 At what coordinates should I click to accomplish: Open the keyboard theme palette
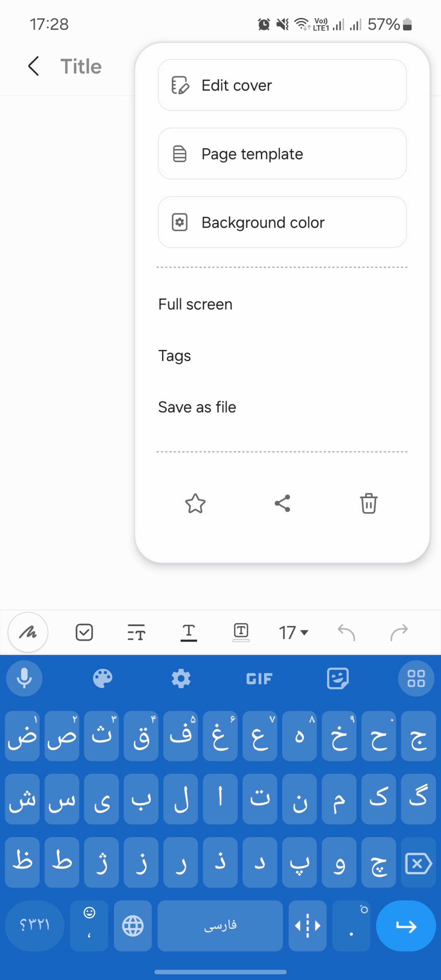pos(103,678)
